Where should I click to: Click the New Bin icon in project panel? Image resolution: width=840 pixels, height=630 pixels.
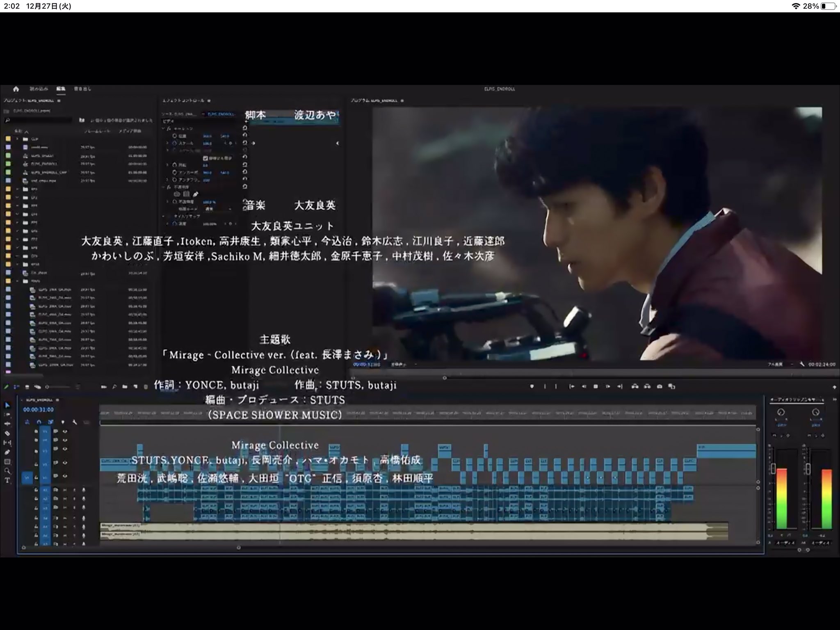pos(125,386)
